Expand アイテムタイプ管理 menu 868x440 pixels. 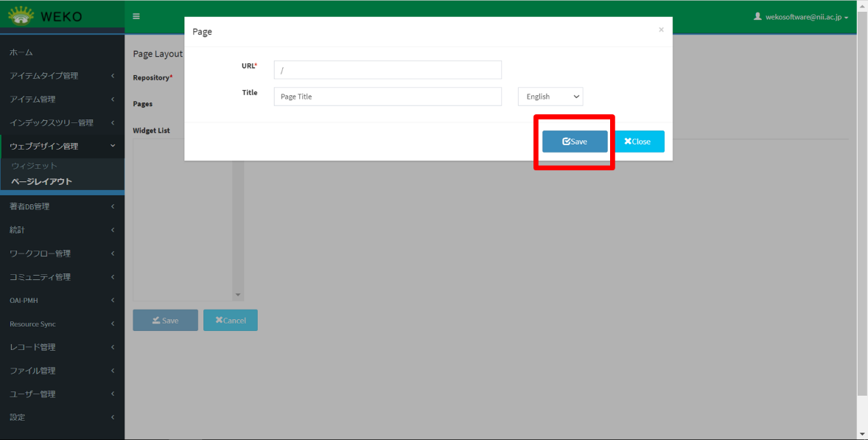pyautogui.click(x=62, y=76)
